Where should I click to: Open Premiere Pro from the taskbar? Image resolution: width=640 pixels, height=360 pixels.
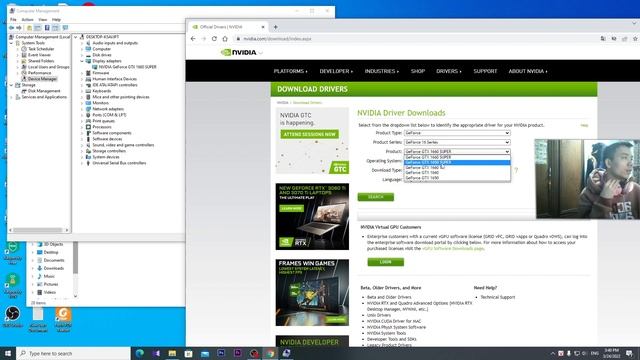click(238, 353)
